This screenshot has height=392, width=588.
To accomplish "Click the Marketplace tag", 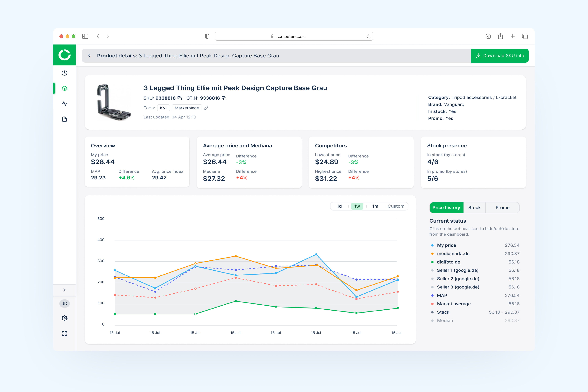I will click(x=187, y=108).
